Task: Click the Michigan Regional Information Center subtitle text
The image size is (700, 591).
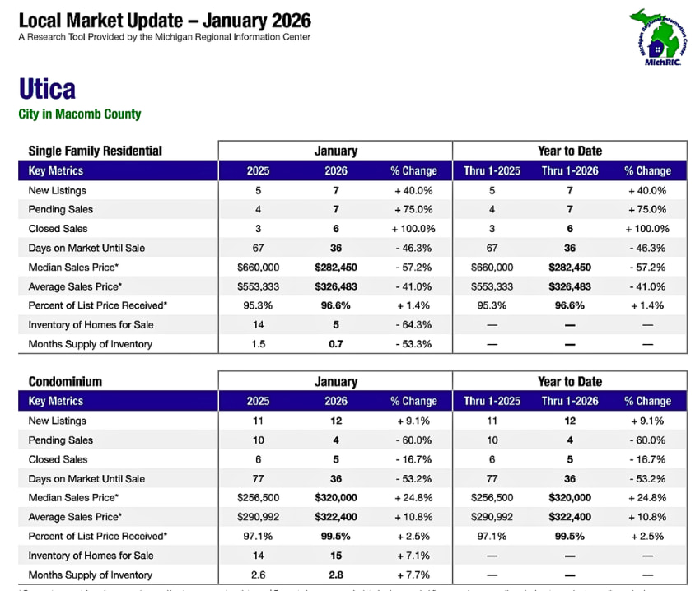Action: 165,37
